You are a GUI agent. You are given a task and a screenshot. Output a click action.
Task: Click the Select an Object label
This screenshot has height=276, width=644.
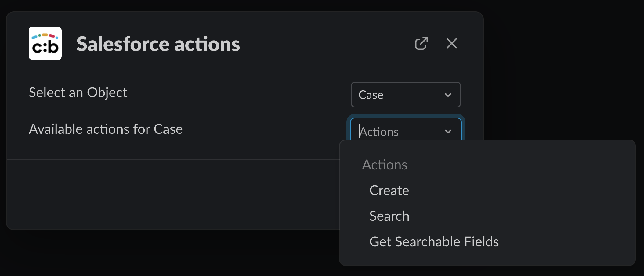(x=78, y=93)
